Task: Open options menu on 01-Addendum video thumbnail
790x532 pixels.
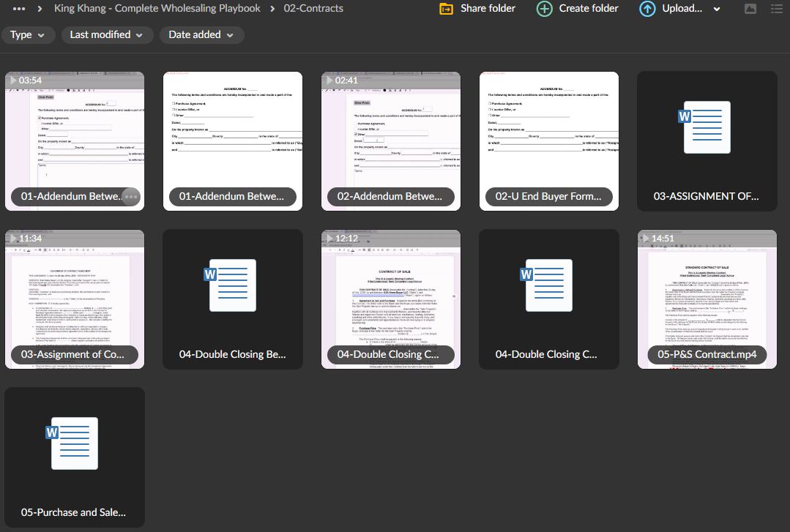Action: (x=129, y=196)
